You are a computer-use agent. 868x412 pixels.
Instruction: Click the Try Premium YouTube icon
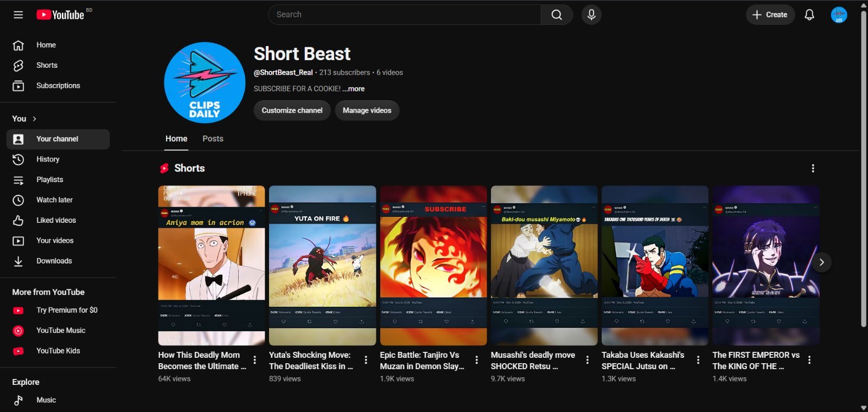[18, 311]
